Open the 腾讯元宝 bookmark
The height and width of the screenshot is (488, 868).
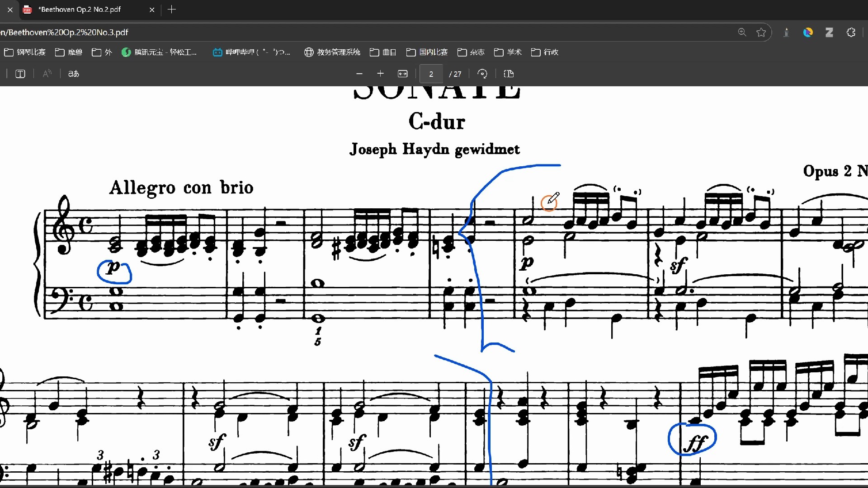pos(159,52)
